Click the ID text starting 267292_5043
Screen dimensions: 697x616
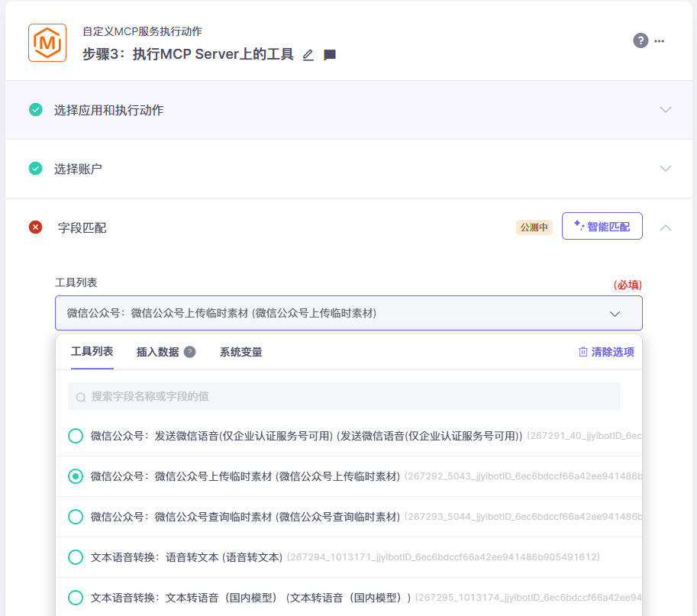pos(523,476)
